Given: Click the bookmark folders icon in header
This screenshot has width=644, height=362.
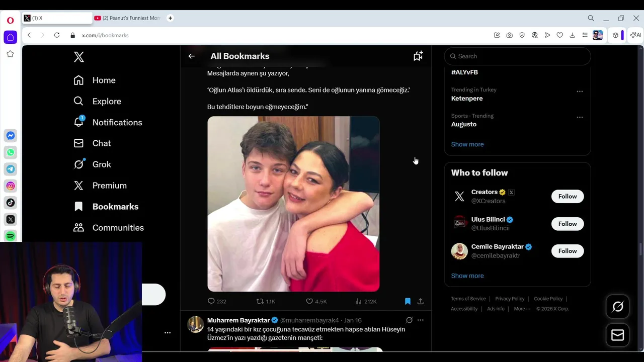Looking at the screenshot, I should 418,56.
